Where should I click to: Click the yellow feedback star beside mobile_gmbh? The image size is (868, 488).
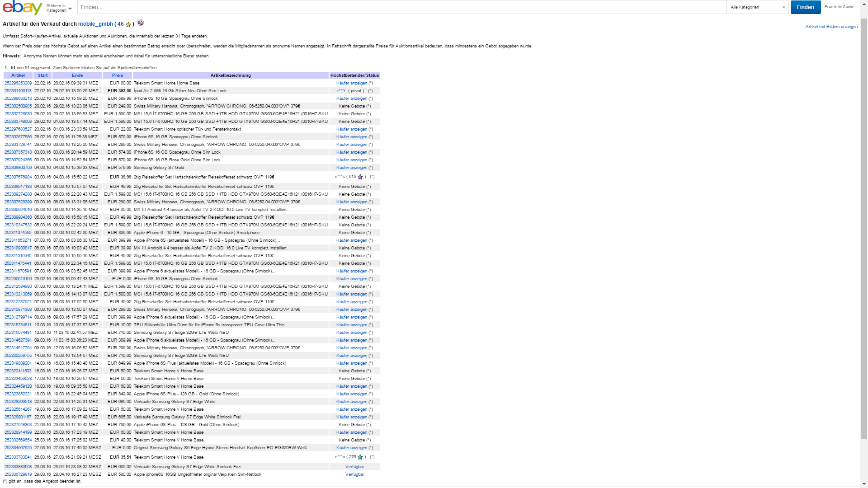point(128,24)
